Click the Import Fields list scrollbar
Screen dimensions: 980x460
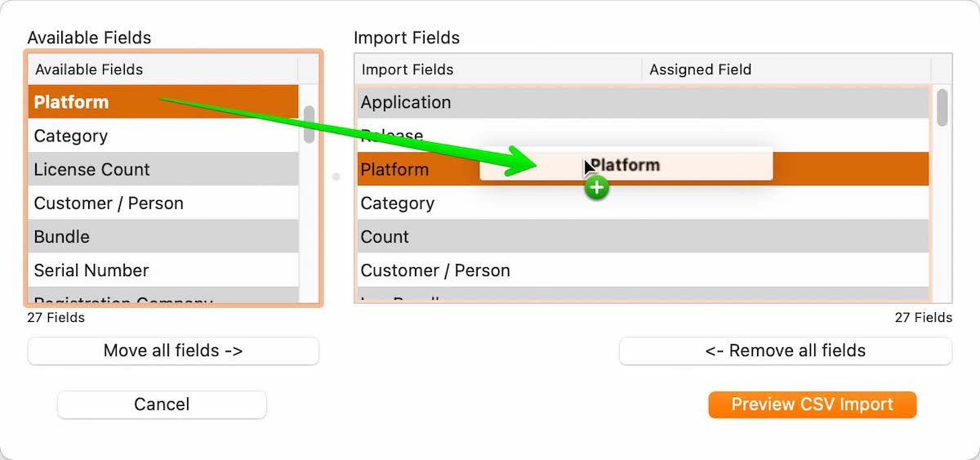click(942, 108)
